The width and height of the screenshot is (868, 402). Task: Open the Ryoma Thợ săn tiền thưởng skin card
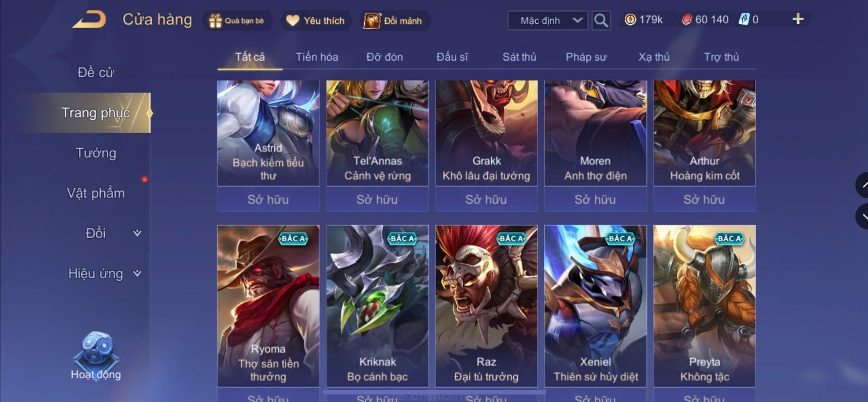click(268, 306)
